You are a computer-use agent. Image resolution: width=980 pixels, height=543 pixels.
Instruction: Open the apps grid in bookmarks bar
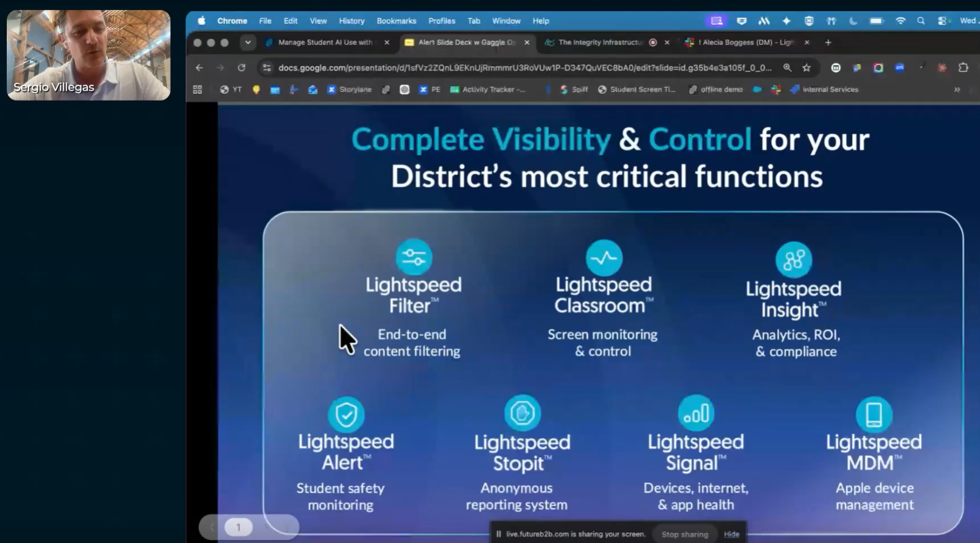point(197,90)
